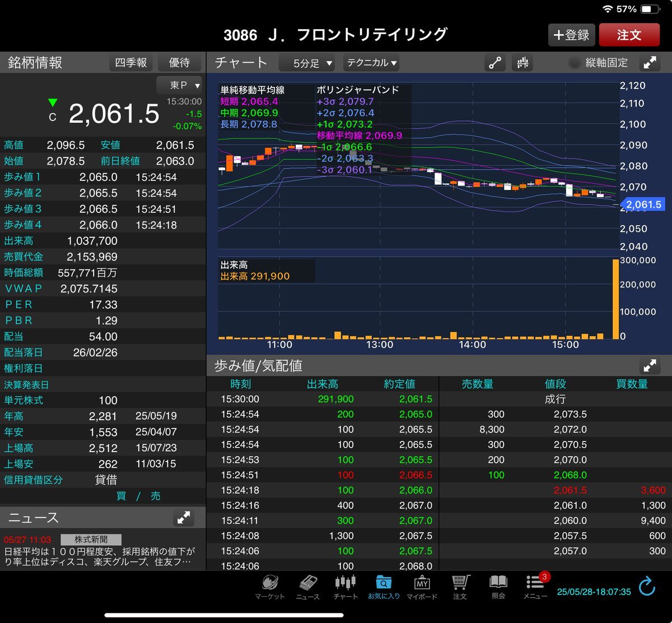Screen dimensions: 672x623
Task: Select the 2,060.0 bid with 9,400 volume
Action: pos(556,520)
